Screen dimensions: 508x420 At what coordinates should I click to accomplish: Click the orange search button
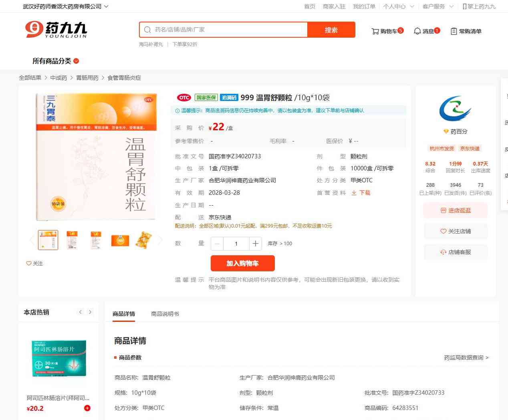[x=331, y=30]
